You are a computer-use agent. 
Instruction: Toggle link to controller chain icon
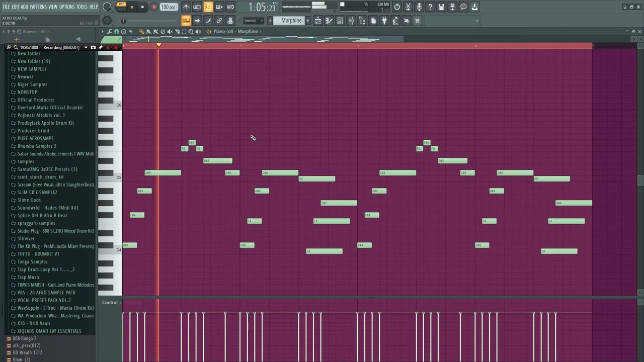(x=219, y=21)
